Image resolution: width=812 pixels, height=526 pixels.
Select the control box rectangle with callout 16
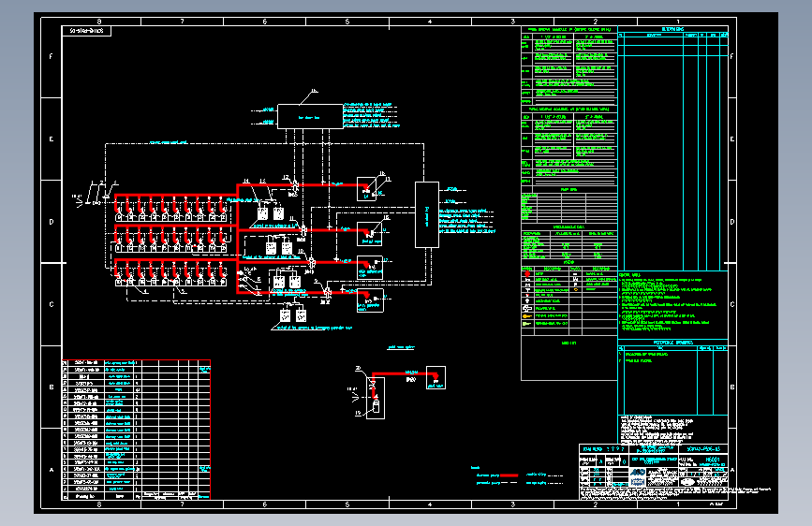click(310, 116)
